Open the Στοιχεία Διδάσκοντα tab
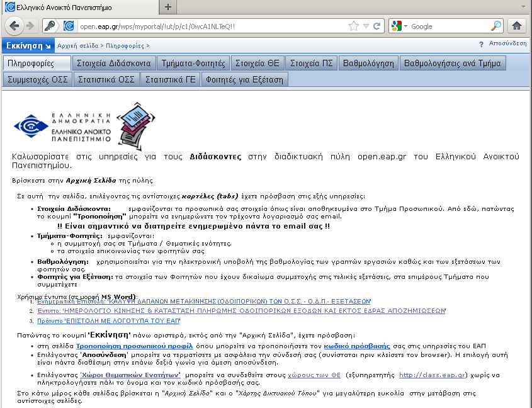 [x=114, y=64]
